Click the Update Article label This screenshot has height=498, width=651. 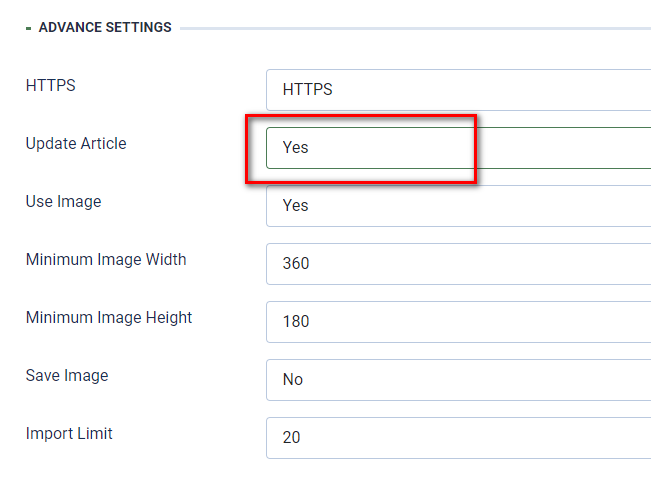76,144
